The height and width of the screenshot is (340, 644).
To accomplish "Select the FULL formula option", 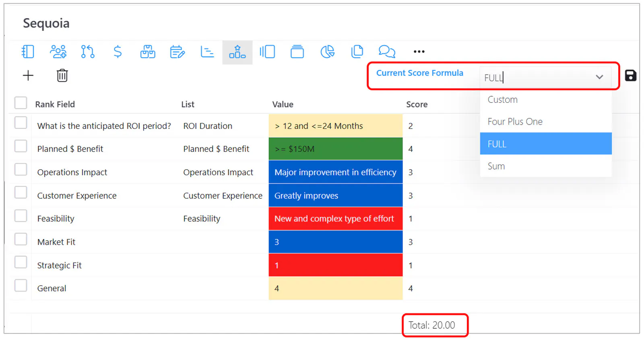I will [x=546, y=144].
